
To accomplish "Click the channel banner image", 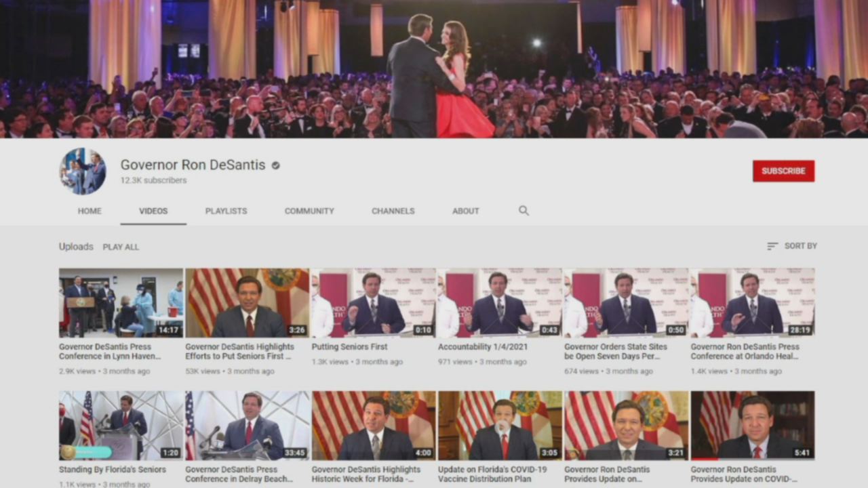I will click(434, 69).
